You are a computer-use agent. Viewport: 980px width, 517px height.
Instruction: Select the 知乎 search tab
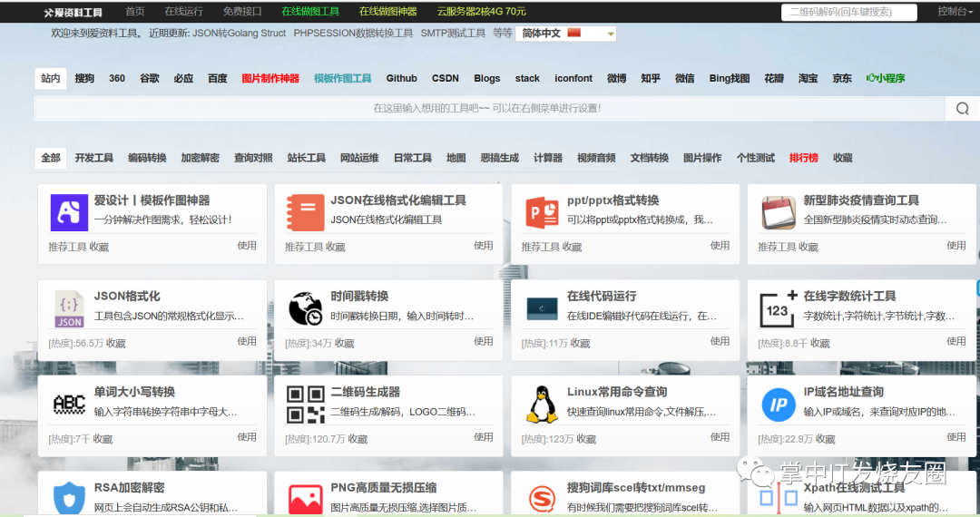pyautogui.click(x=650, y=78)
